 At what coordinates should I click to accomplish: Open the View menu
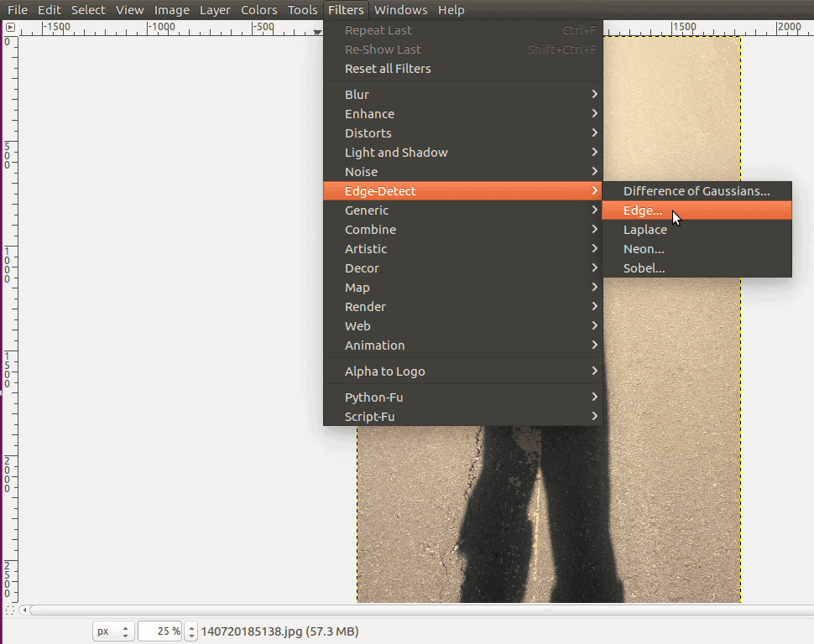(x=130, y=10)
